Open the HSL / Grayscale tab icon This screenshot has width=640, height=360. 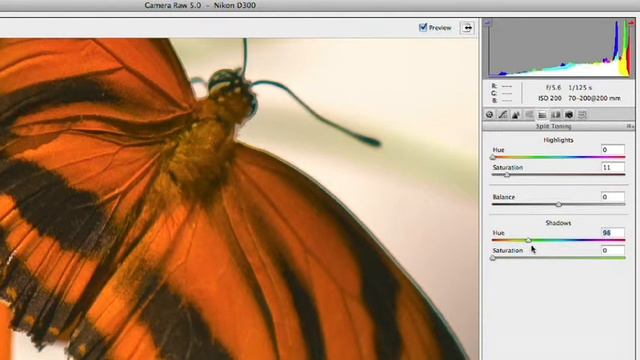[x=529, y=115]
